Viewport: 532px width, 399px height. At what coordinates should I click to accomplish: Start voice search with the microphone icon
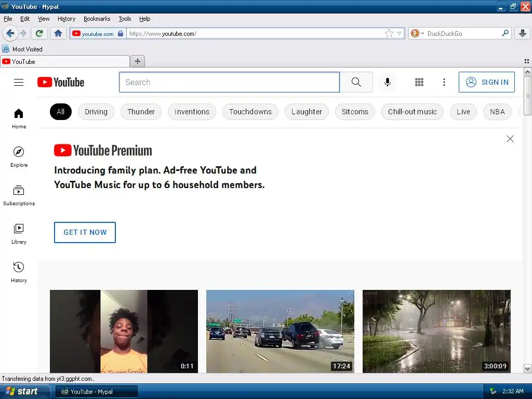[x=388, y=82]
